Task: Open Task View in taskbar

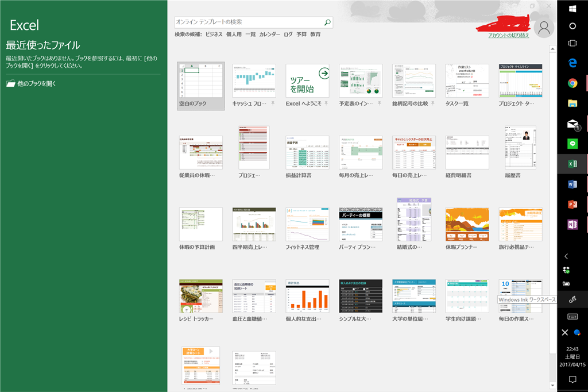Action: coord(572,43)
